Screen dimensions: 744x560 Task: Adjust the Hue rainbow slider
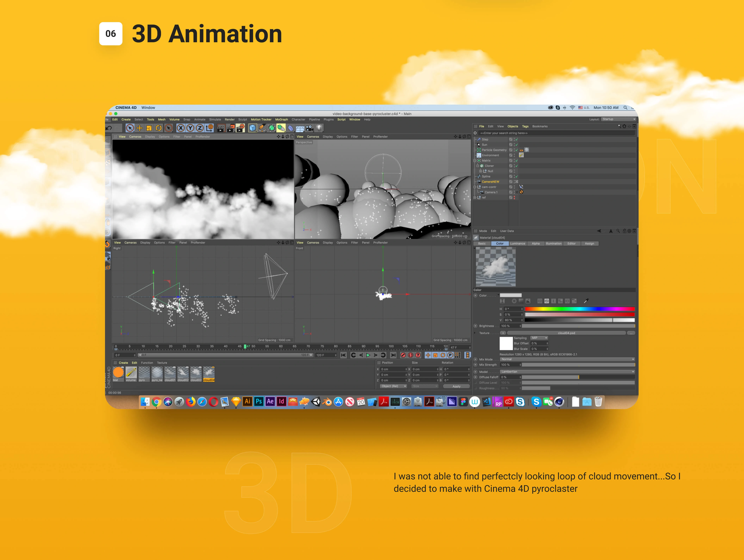point(580,309)
